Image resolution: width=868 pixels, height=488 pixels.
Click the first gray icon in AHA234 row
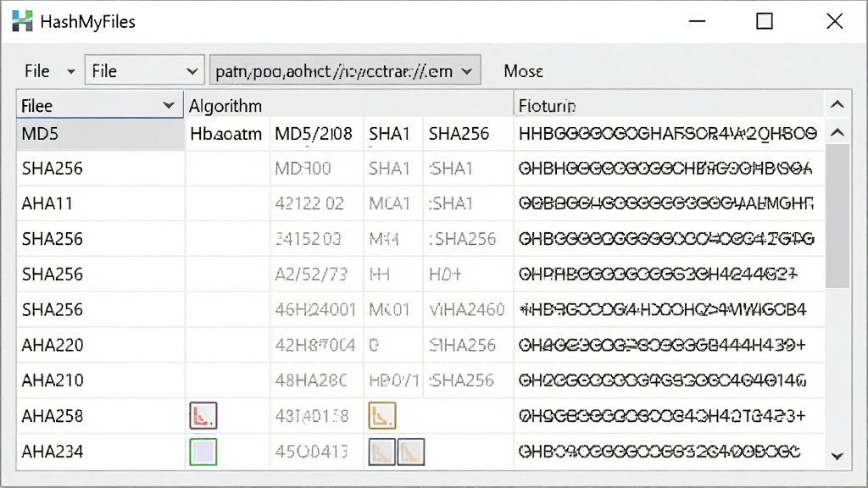pos(382,452)
